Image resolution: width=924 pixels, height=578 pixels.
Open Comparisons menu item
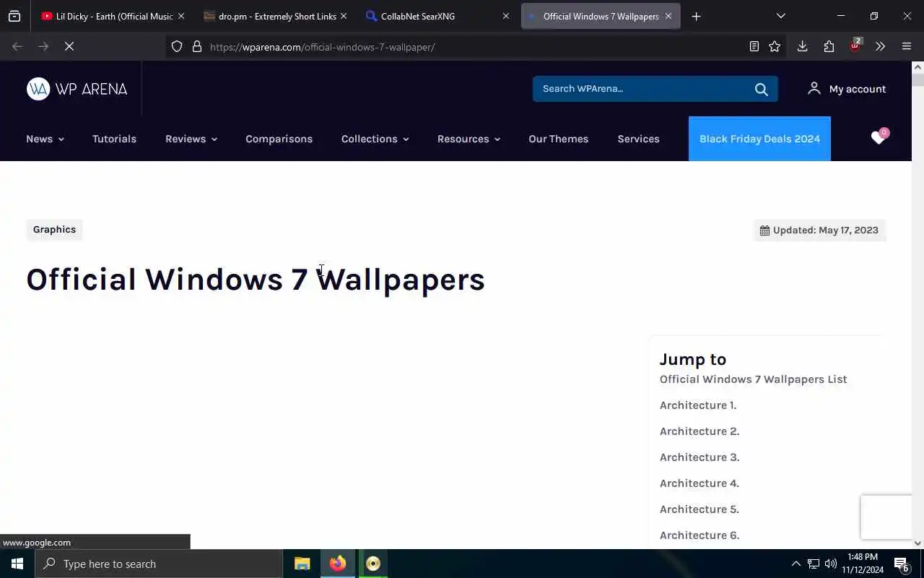(279, 139)
